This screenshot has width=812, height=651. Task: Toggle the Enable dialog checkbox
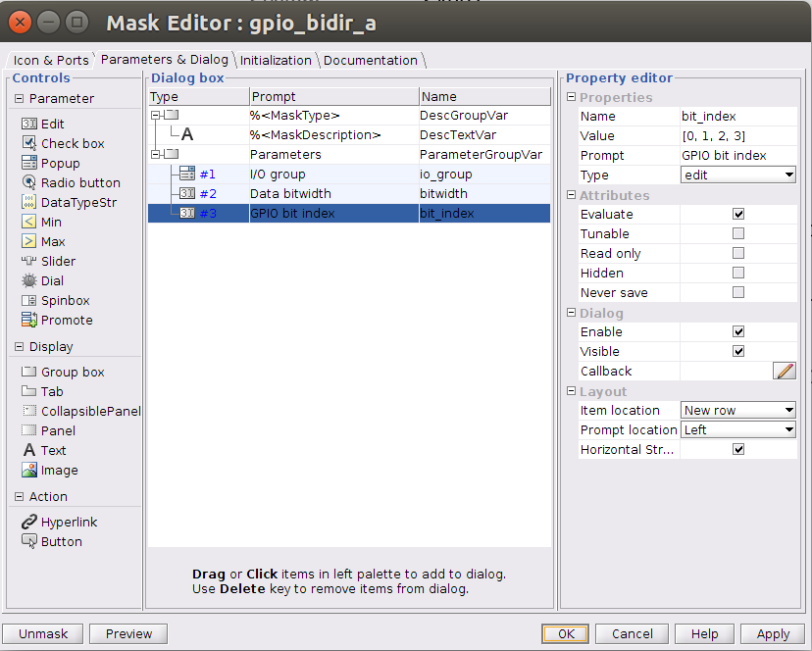pos(738,331)
